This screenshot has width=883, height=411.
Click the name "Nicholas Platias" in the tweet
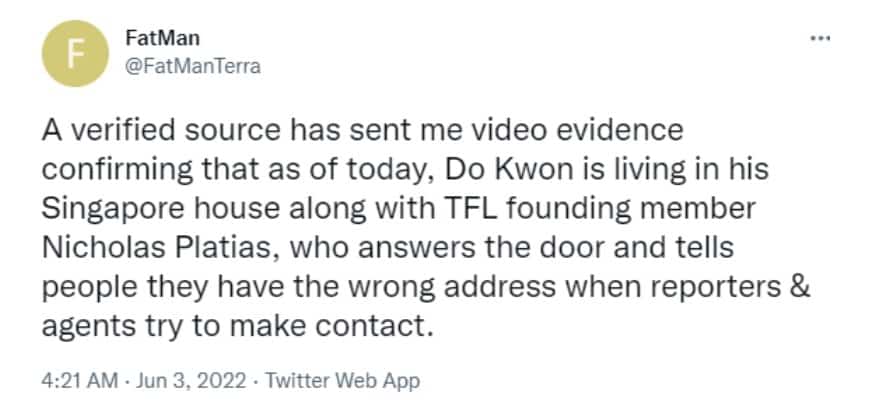click(159, 248)
